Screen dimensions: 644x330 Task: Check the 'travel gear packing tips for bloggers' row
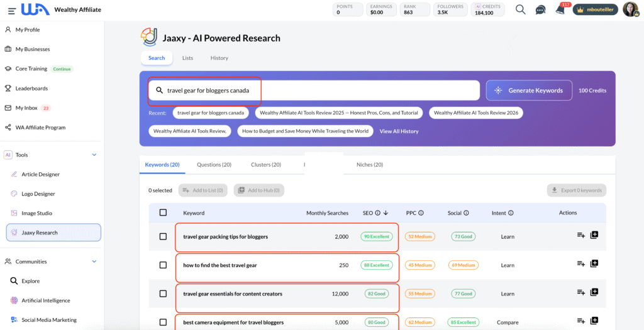163,236
